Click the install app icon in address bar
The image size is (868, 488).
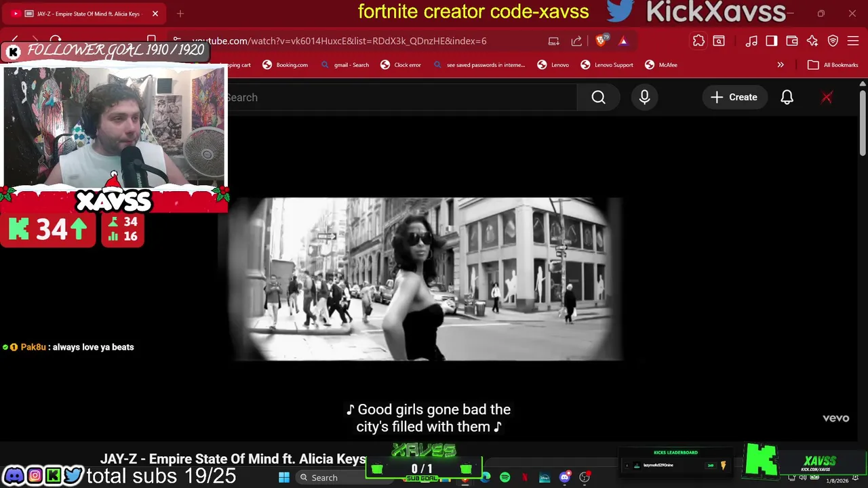[554, 41]
